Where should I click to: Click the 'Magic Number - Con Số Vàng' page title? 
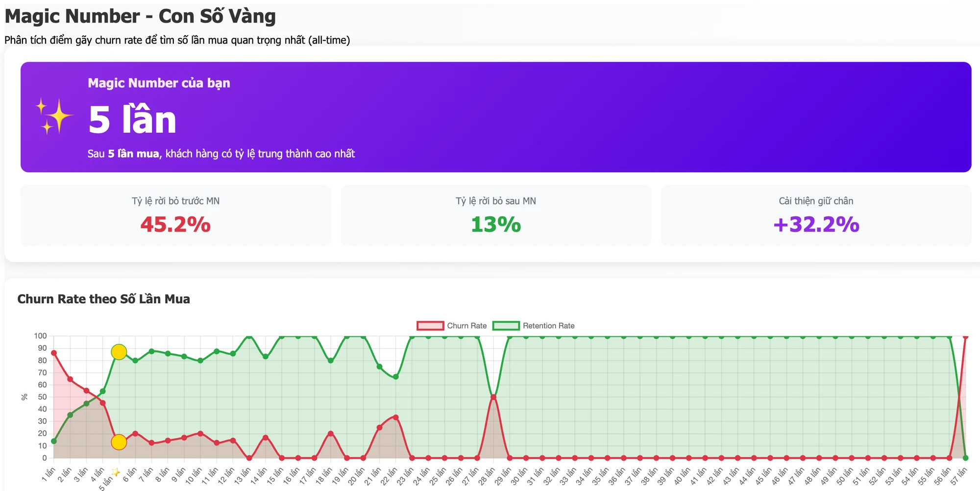(140, 16)
